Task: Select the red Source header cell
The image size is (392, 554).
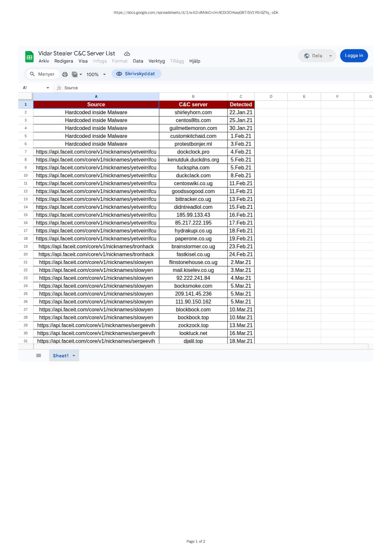Action: pos(96,104)
